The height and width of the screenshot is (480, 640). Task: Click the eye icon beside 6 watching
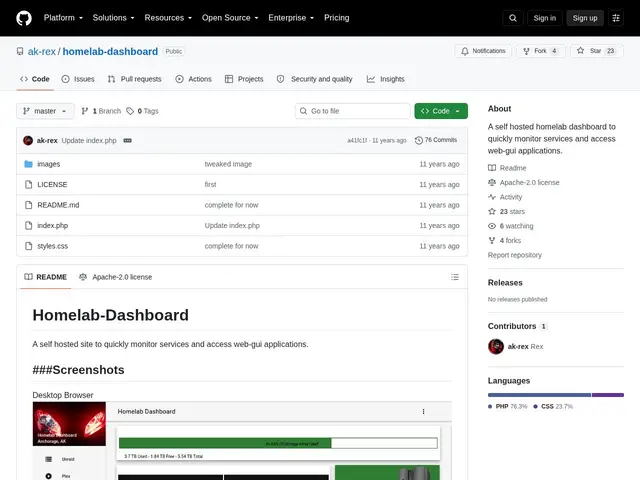[x=492, y=226]
